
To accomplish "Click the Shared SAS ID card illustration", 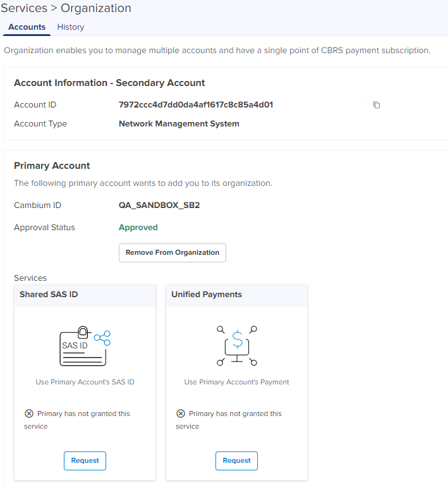I will [85, 347].
